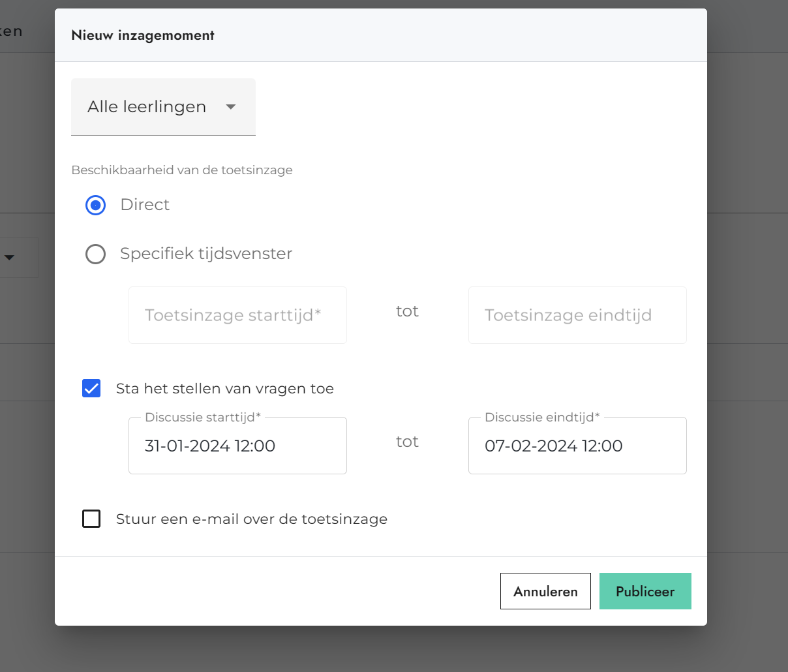Click the Beschikbaarheid van de toetsinzage heading

[182, 170]
